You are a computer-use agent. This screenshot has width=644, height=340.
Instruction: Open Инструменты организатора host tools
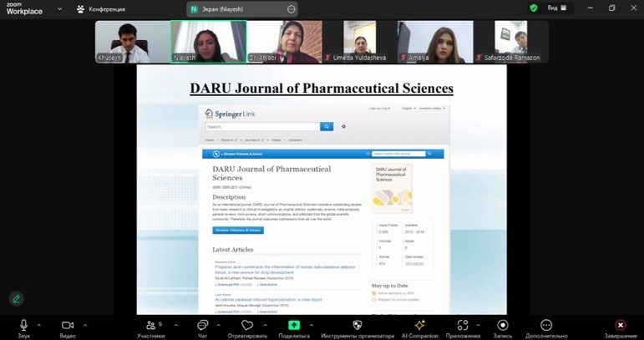click(x=357, y=325)
